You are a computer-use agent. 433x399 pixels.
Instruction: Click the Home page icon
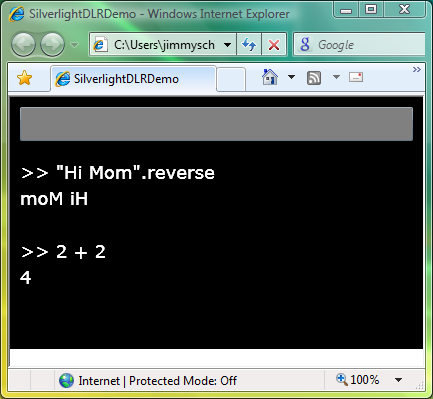270,77
